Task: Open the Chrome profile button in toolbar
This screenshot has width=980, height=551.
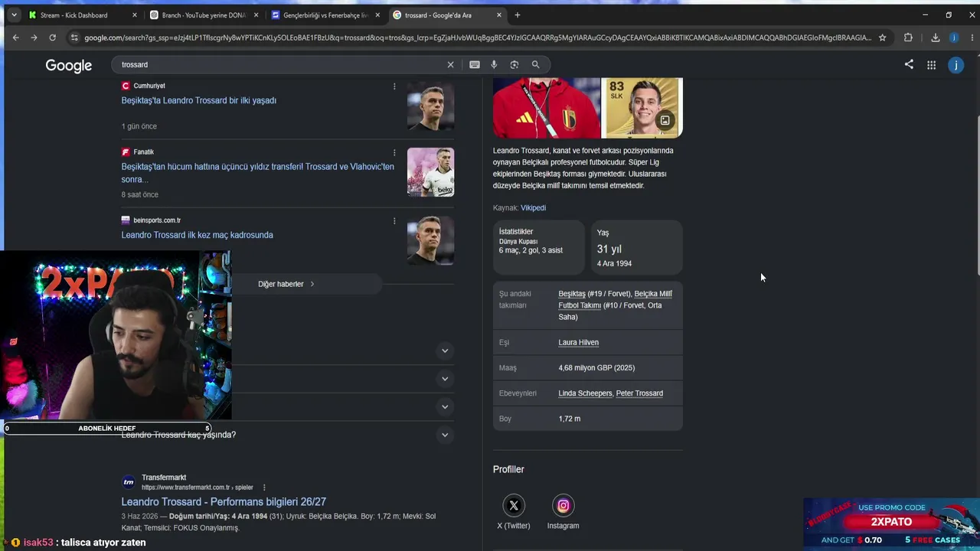Action: tap(954, 37)
